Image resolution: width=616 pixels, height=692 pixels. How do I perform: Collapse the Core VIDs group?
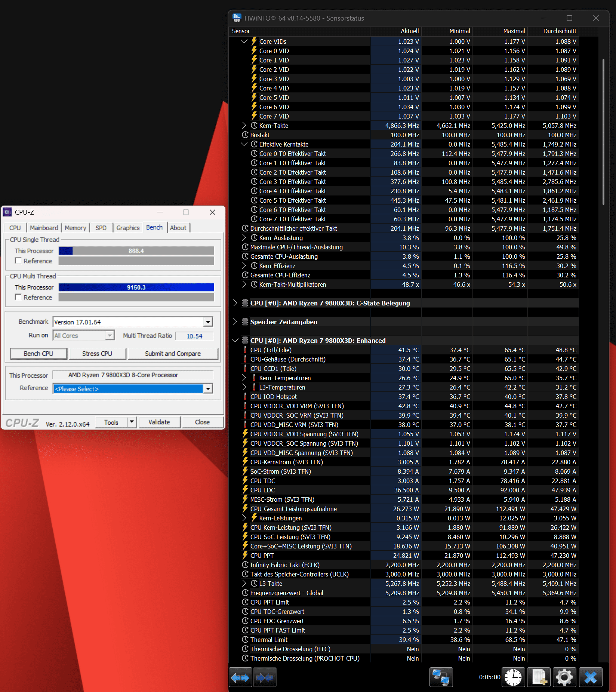[244, 41]
